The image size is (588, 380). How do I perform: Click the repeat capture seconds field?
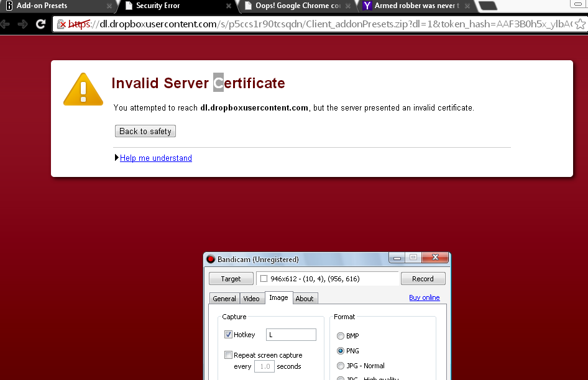pyautogui.click(x=264, y=366)
